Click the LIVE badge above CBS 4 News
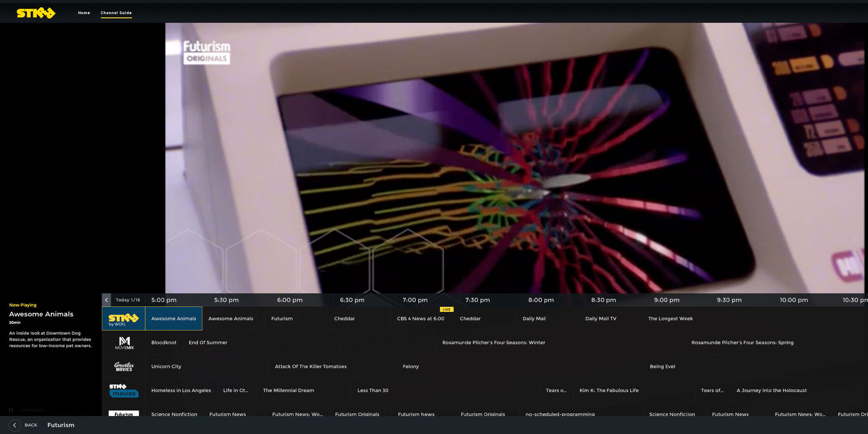This screenshot has height=434, width=868. 447,309
